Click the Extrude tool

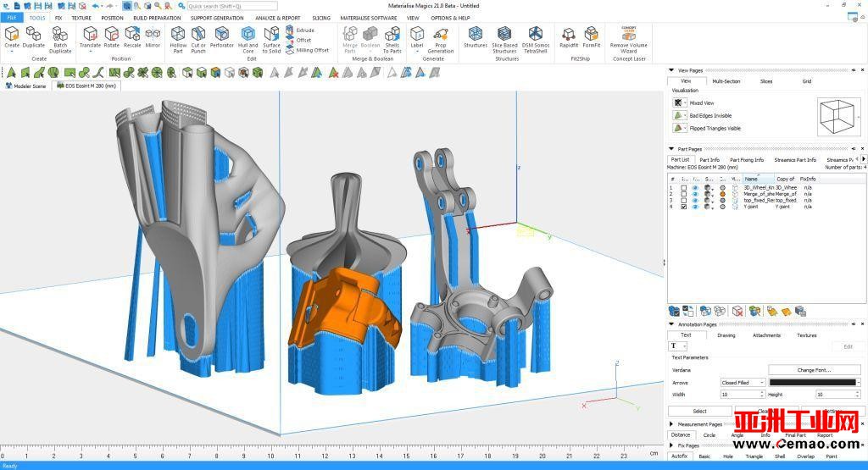(x=300, y=30)
